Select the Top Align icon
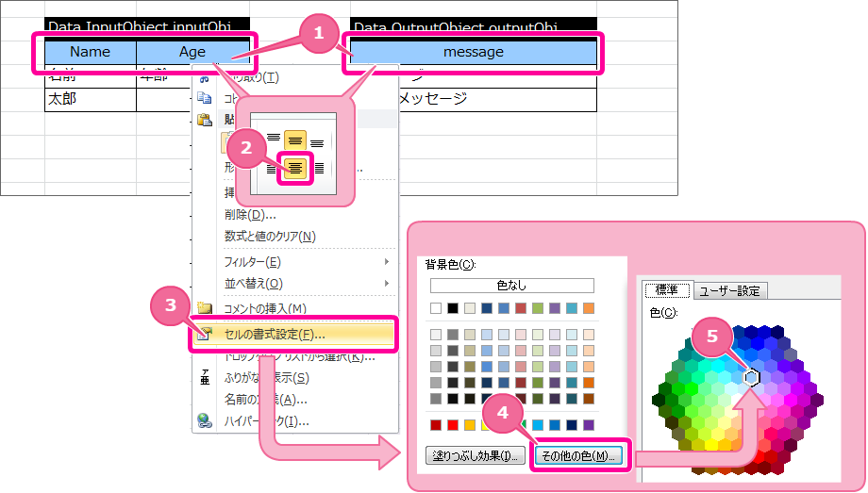The width and height of the screenshot is (868, 493). point(274,138)
